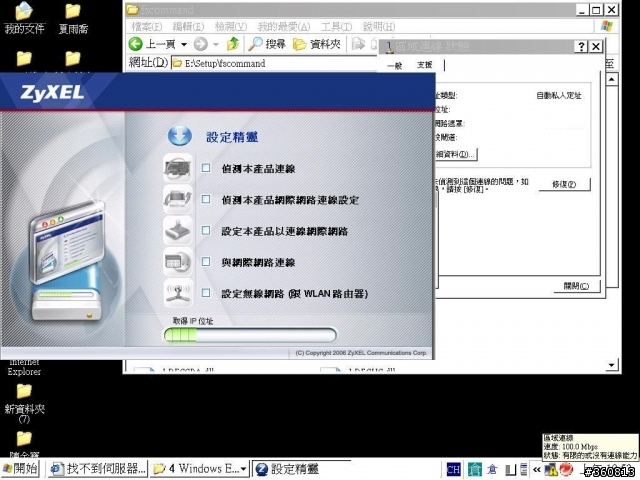Click the address field E:\Setup\fscommand

pos(274,63)
